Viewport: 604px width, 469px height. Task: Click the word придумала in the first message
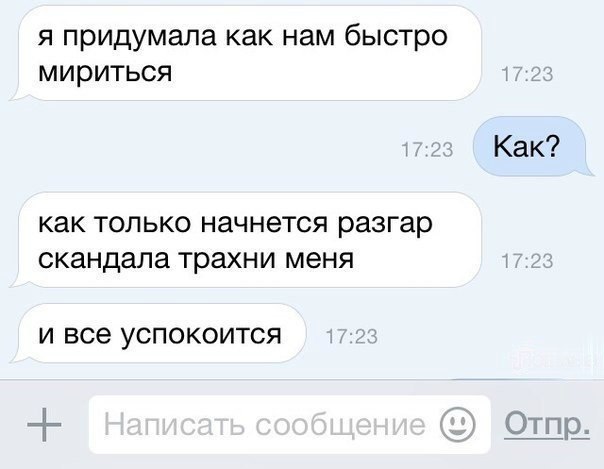point(139,38)
